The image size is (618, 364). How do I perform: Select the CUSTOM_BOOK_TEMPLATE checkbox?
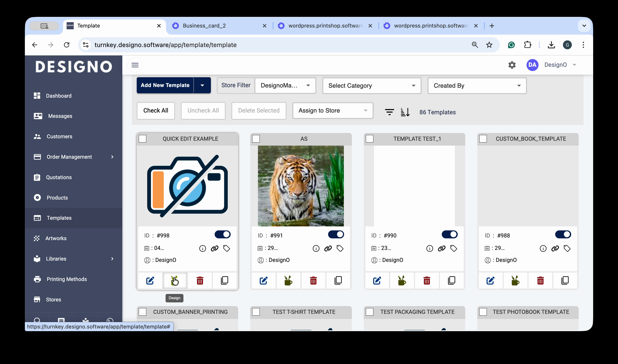483,139
